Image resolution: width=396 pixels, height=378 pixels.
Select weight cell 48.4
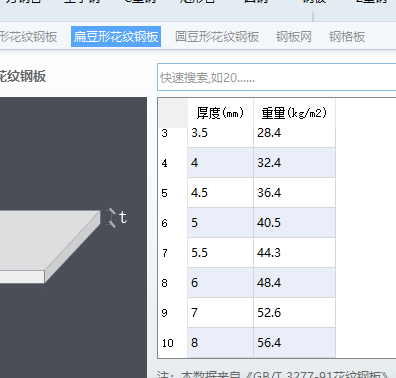point(294,283)
